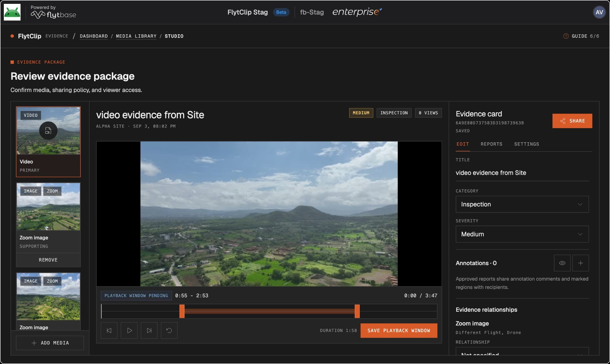
Task: Switch to the Edit tab
Action: tap(463, 144)
